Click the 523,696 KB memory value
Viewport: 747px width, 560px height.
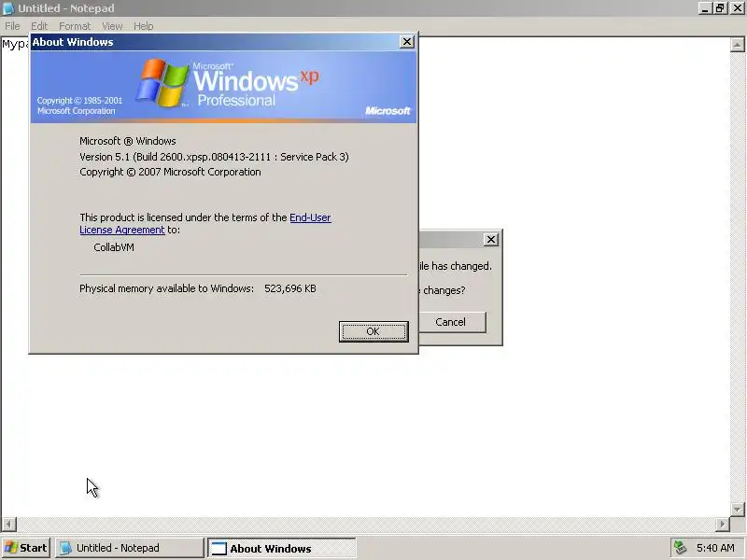pyautogui.click(x=290, y=288)
